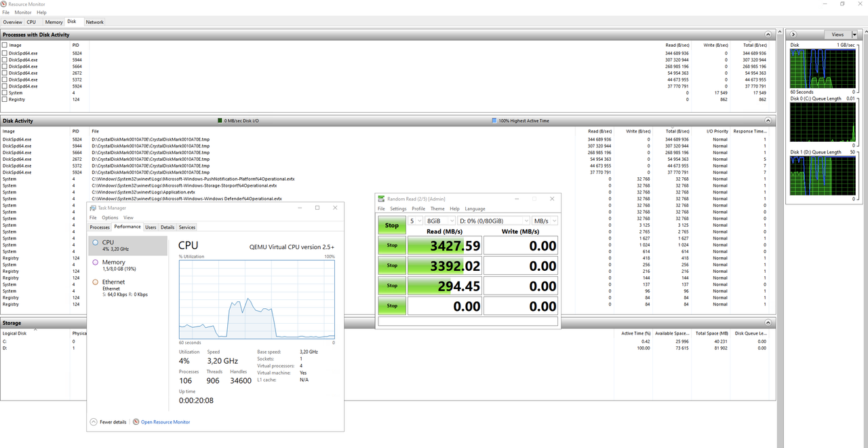Select the Ethernet circle icon in Task Manager
The width and height of the screenshot is (868, 448).
point(96,282)
